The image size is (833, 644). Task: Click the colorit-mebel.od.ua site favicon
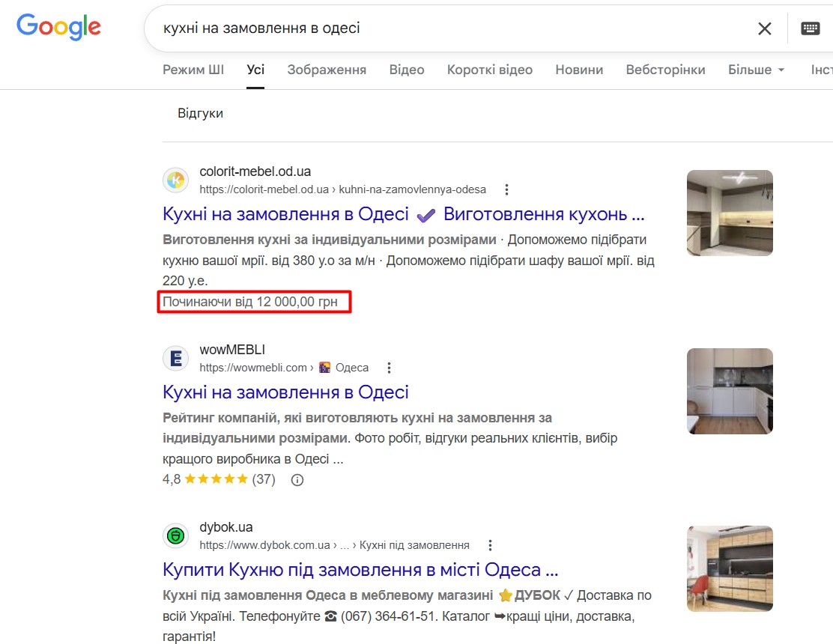tap(176, 180)
